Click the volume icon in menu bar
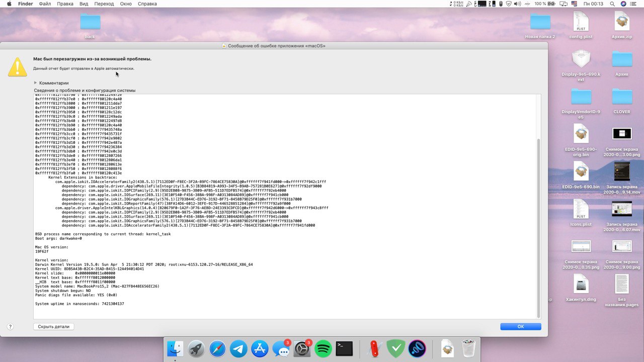644x362 pixels. (518, 4)
